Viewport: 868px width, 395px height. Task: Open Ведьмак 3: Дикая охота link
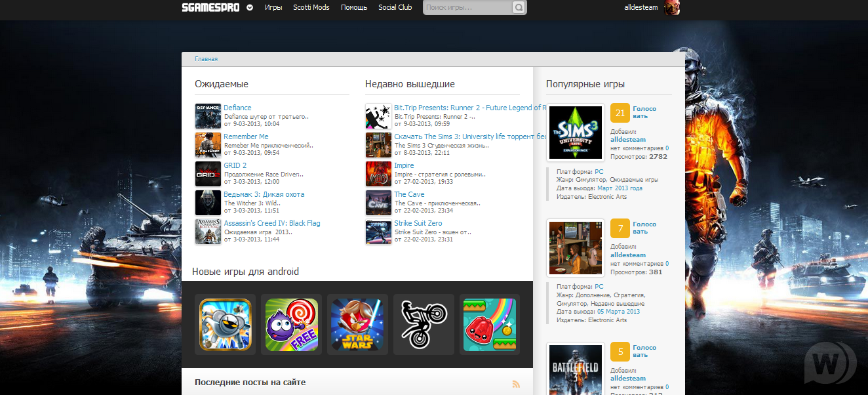click(x=264, y=194)
